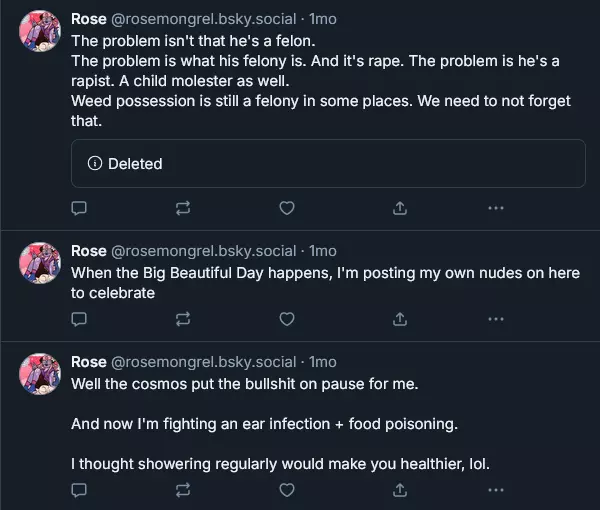Click the @rosemongrel.bsky.social handle on second post
This screenshot has width=600, height=510.
tap(204, 251)
